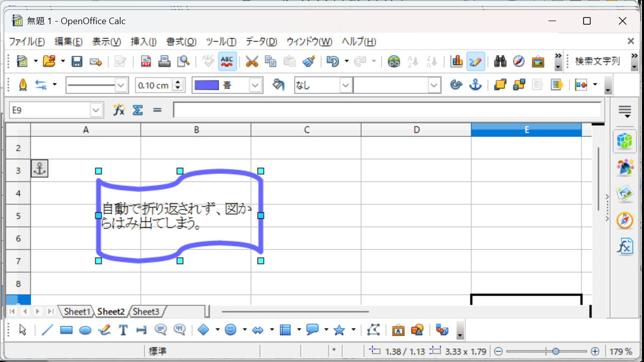644x362 pixels.
Task: Select the Rectangle drawing tool
Action: [x=66, y=330]
